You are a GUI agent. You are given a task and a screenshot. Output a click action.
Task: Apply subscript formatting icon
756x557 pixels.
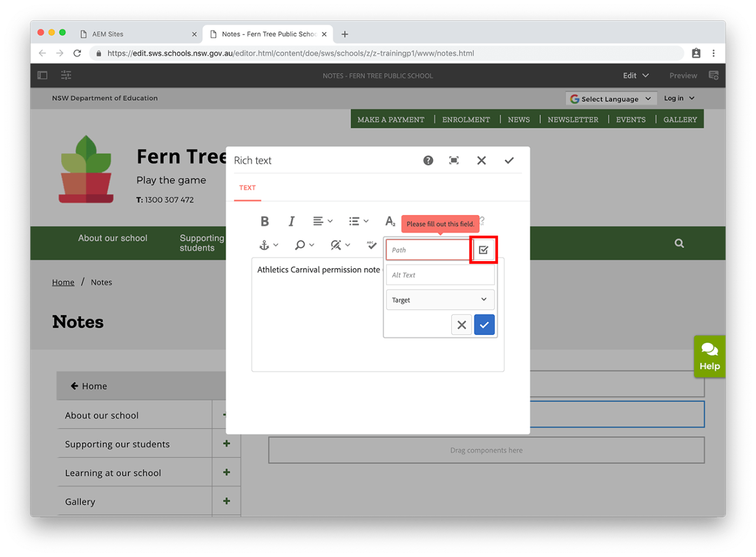point(390,222)
